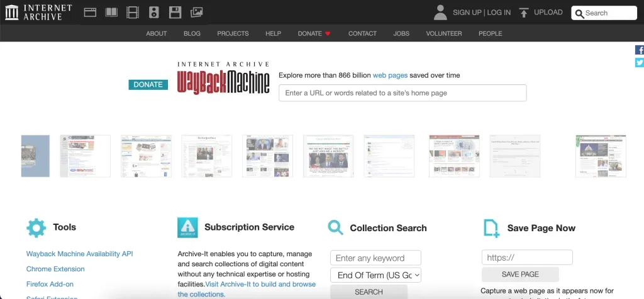Click the Tools gear icon
The height and width of the screenshot is (299, 644).
[x=36, y=227]
